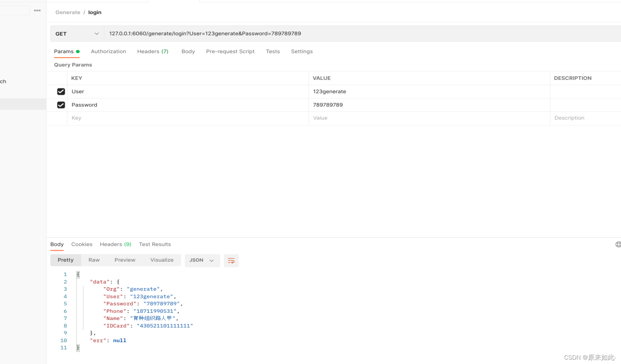View the Test Results tab
Image resolution: width=621 pixels, height=364 pixels.
[155, 244]
